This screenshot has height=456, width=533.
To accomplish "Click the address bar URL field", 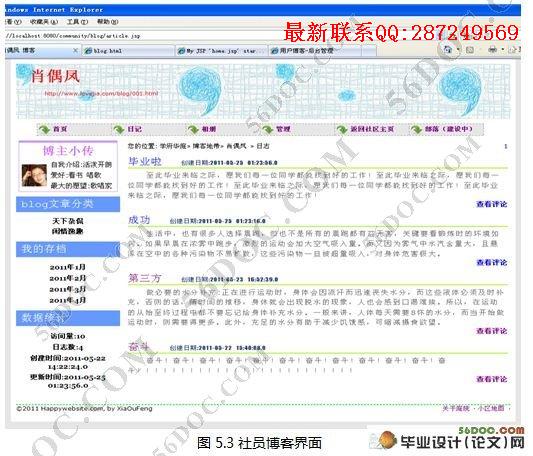I will tap(143, 35).
